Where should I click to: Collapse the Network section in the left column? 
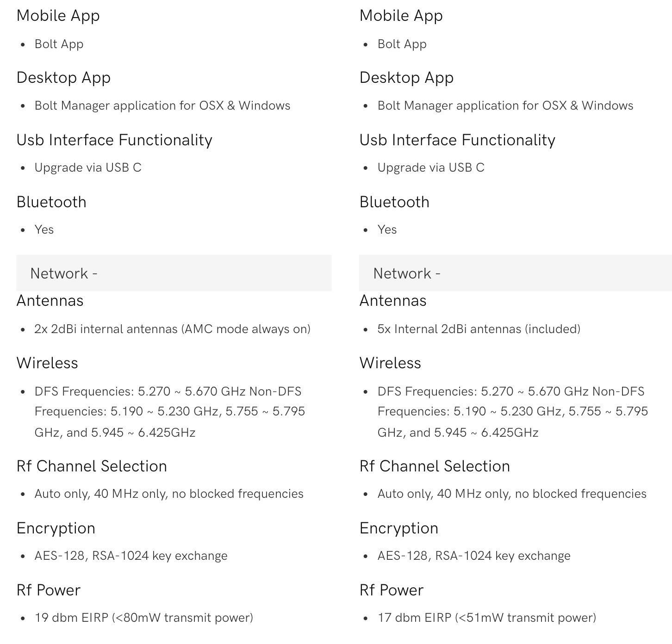[64, 273]
